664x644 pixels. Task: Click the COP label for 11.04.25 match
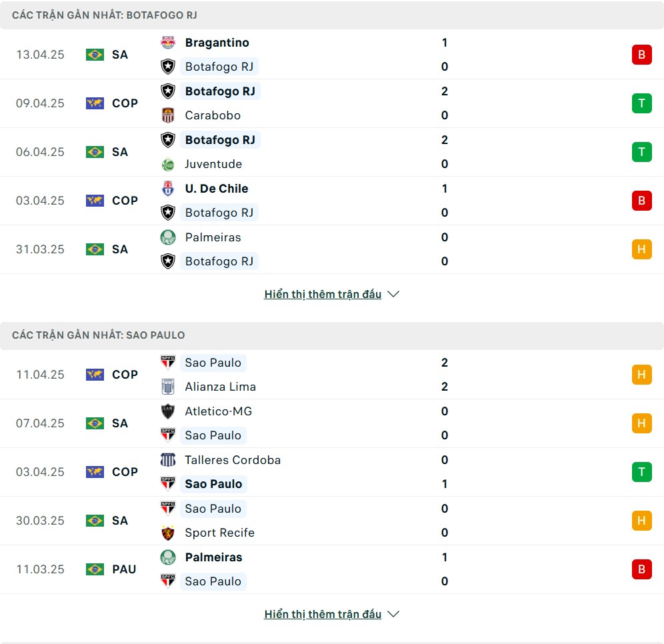pos(125,375)
